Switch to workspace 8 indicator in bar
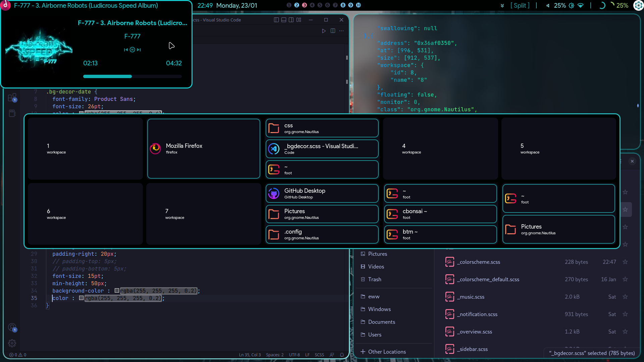 click(343, 5)
